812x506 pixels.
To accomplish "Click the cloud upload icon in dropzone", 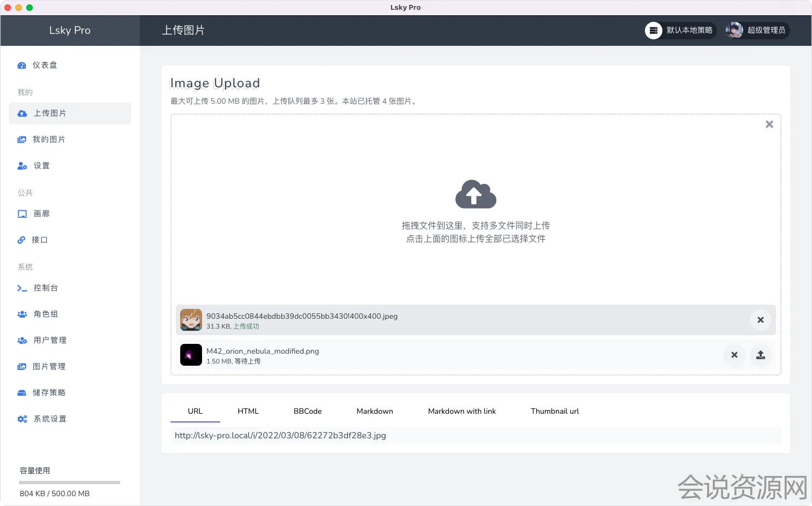I will point(476,194).
